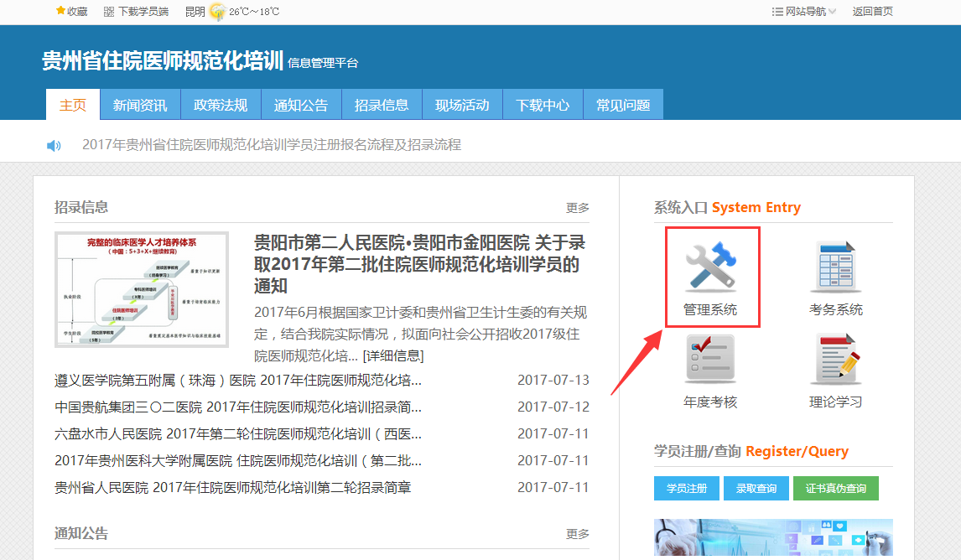Click 返回首页 in top bar
This screenshot has width=961, height=560.
[x=872, y=12]
